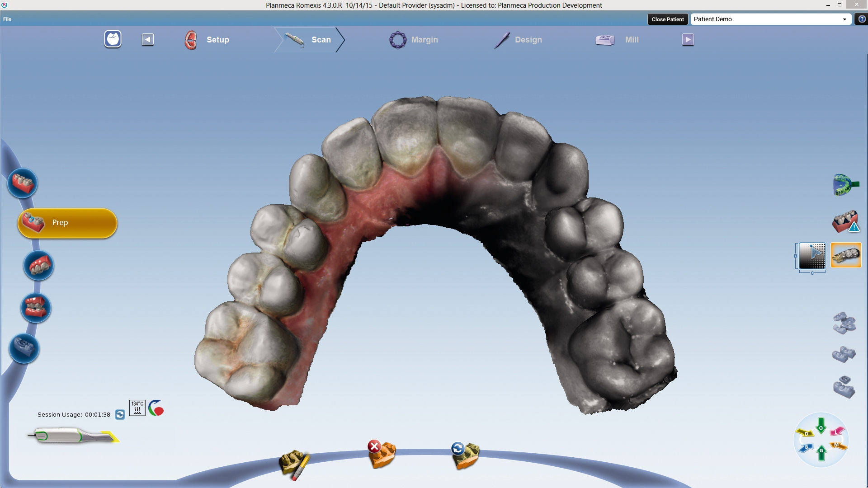
Task: Open the Margin tab
Action: click(x=414, y=40)
